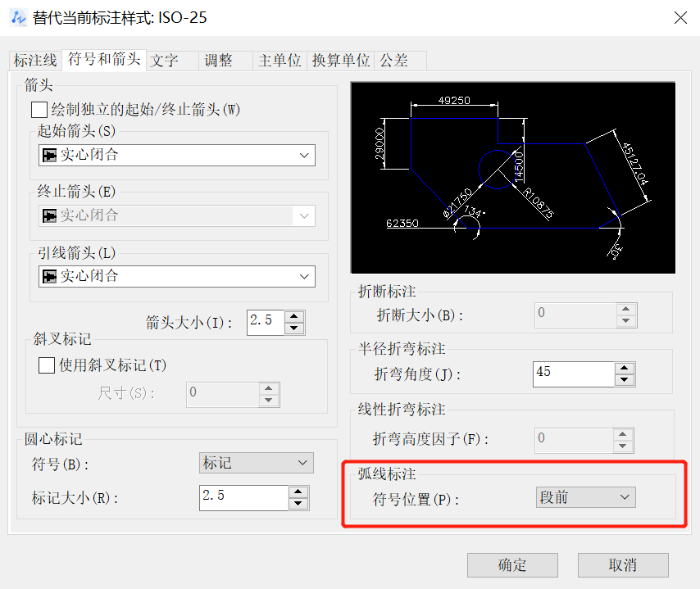Go to the 调整 tab

(226, 61)
